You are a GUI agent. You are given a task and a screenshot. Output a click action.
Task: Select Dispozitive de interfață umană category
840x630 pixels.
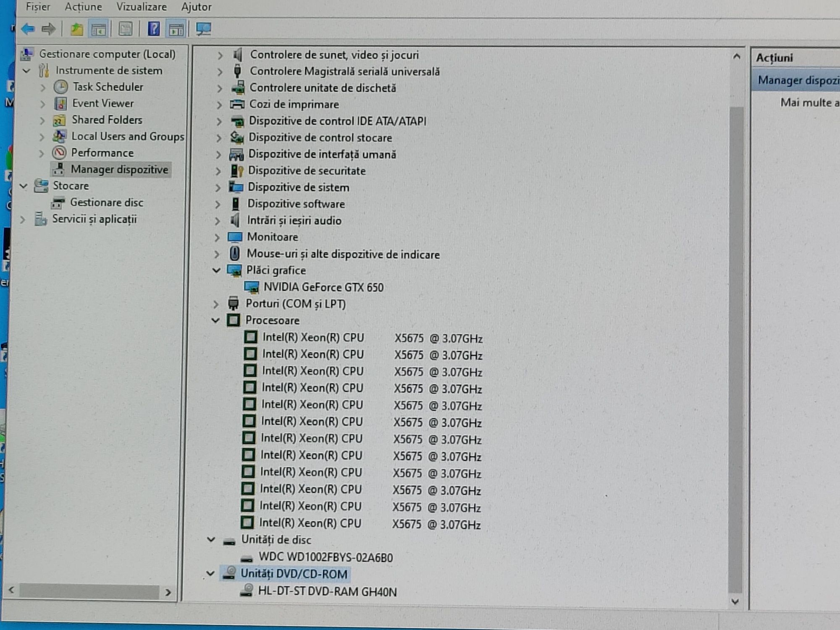tap(322, 154)
